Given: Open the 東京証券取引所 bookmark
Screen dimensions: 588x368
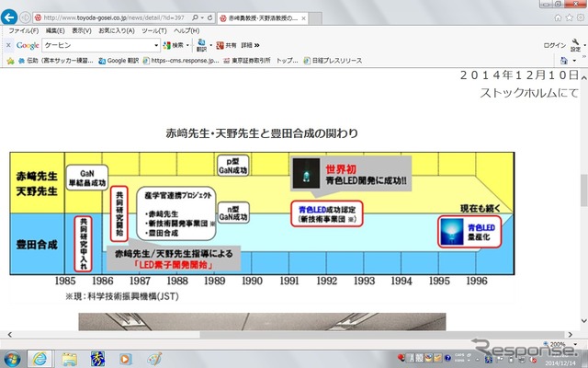Looking at the screenshot, I should pos(247,61).
